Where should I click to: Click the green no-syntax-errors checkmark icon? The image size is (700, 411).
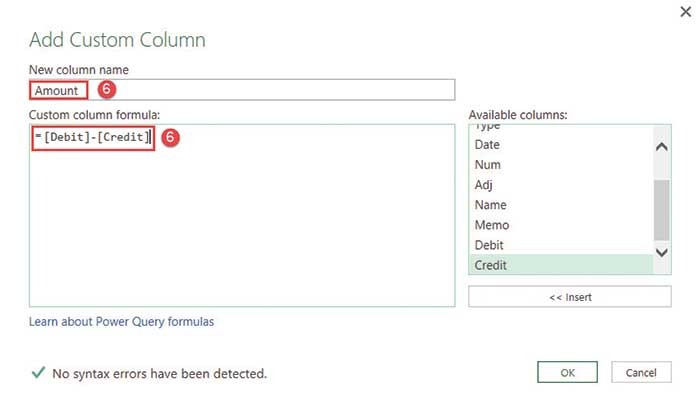coord(38,374)
